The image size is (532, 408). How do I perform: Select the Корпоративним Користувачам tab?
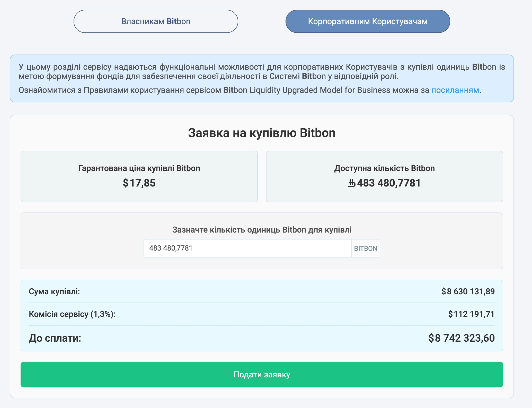click(x=368, y=21)
